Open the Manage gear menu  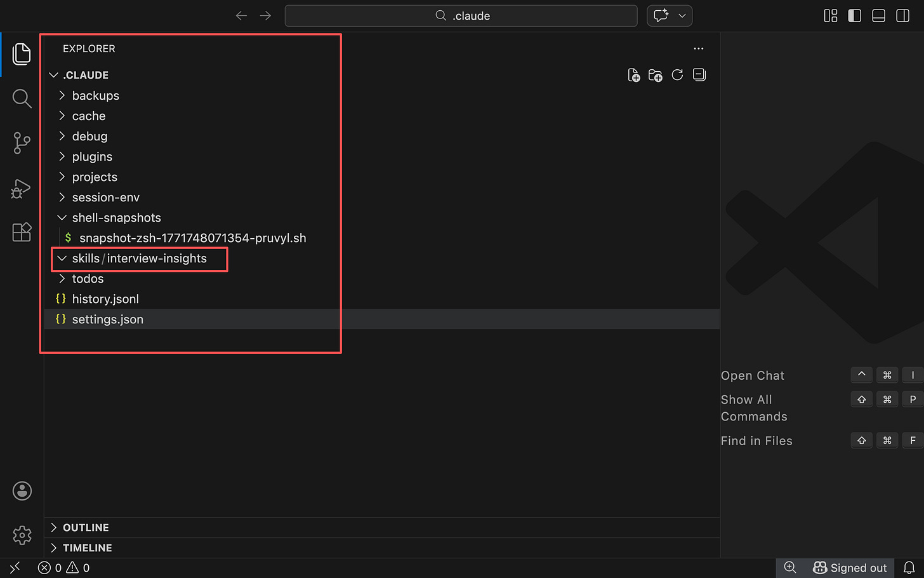(x=22, y=535)
